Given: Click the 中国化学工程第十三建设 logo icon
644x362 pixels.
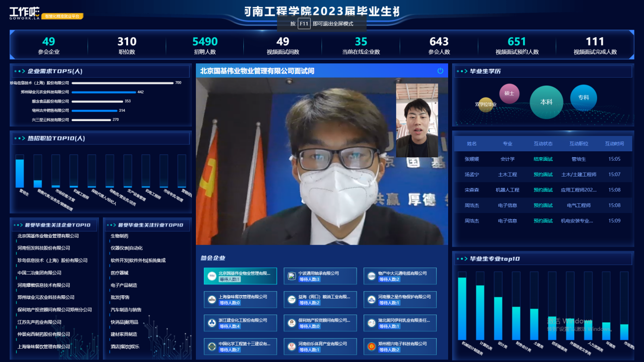Looking at the screenshot, I should [212, 347].
